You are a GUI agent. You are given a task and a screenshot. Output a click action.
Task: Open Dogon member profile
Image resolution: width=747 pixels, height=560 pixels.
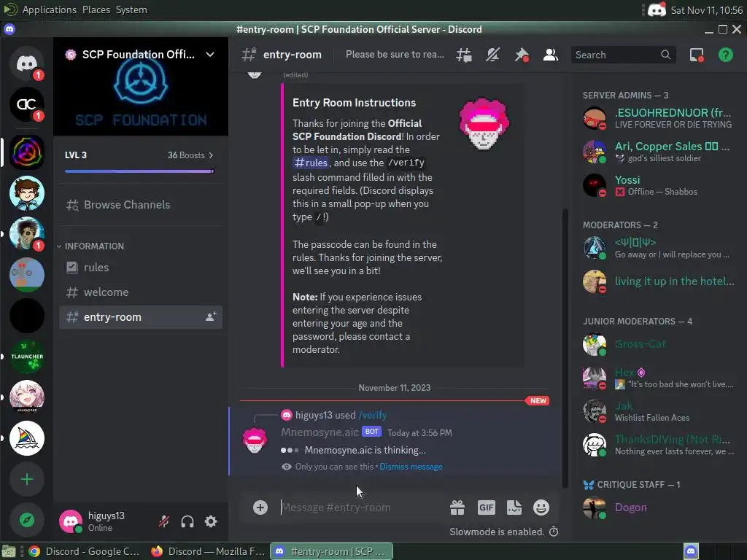pos(658,507)
